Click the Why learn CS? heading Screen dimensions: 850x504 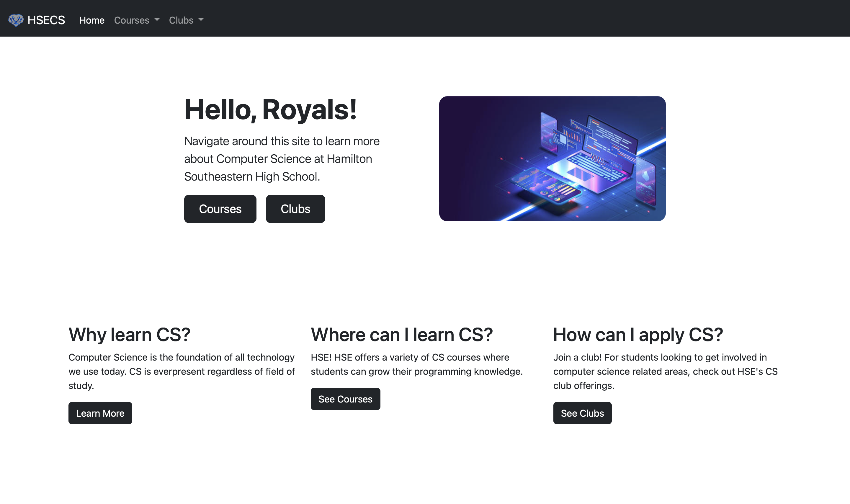129,335
